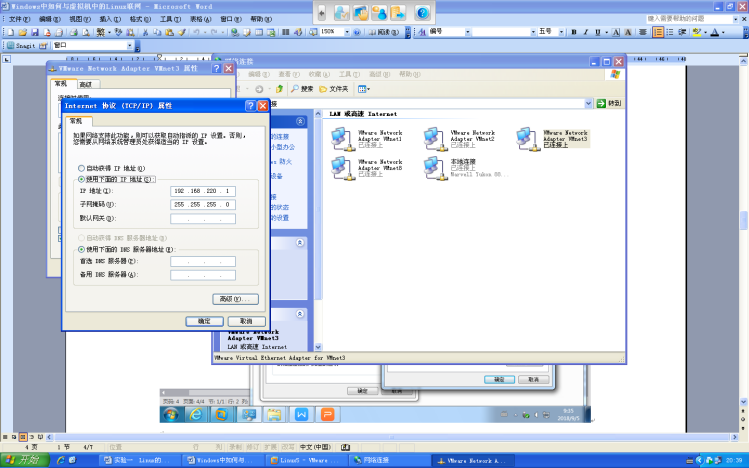This screenshot has height=468, width=749.
Task: Open the highlight color dropdown arrow
Action: (x=705, y=32)
